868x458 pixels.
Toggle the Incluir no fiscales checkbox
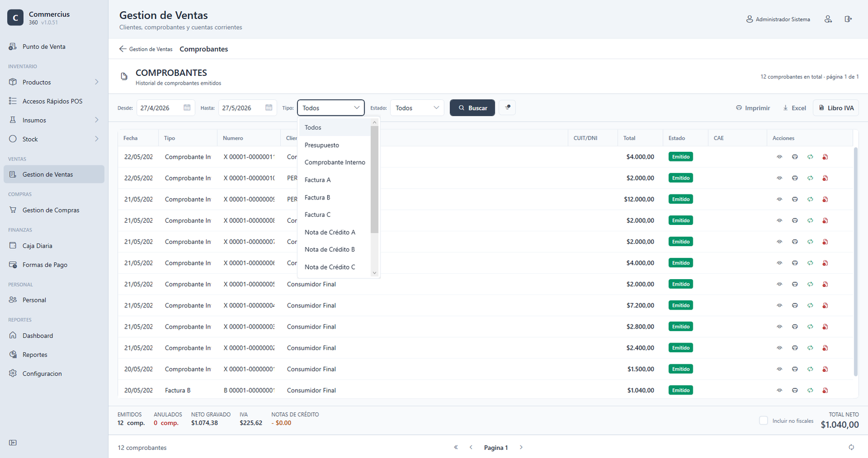763,421
